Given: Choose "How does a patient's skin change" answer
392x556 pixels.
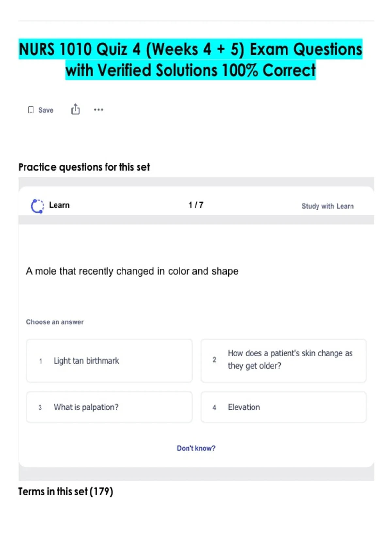Looking at the screenshot, I should coord(290,359).
